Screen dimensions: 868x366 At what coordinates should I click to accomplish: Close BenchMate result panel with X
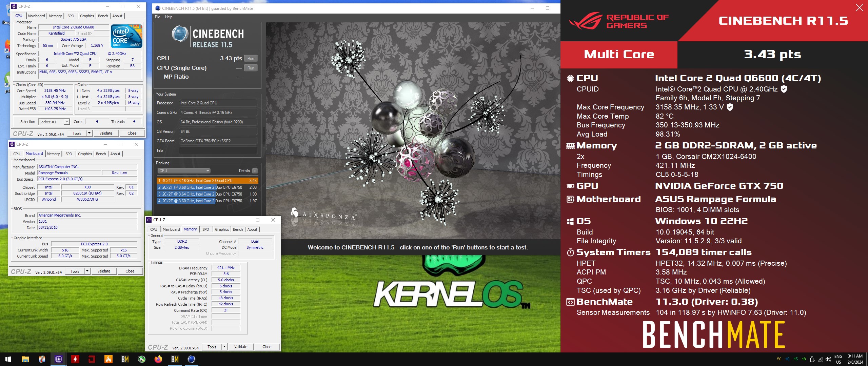pos(859,7)
